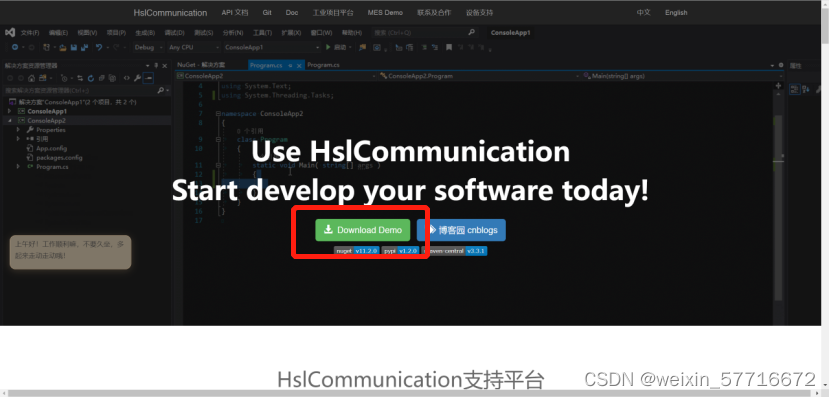Open the API 文档 nav item
Screen dimensions: 830x398
[234, 13]
